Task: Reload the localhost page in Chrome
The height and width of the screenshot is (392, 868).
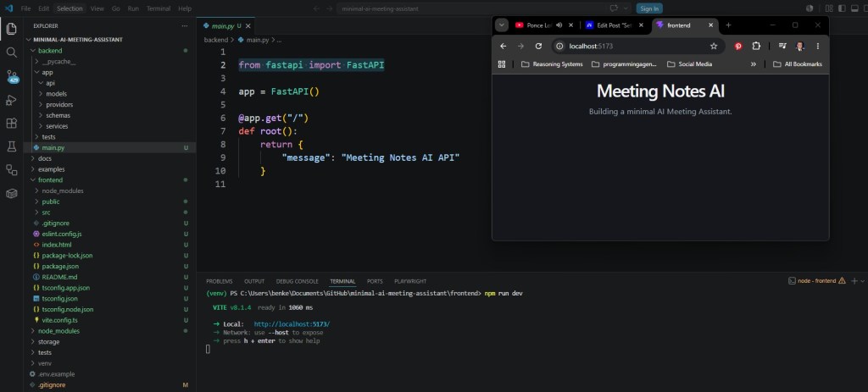Action: [538, 47]
